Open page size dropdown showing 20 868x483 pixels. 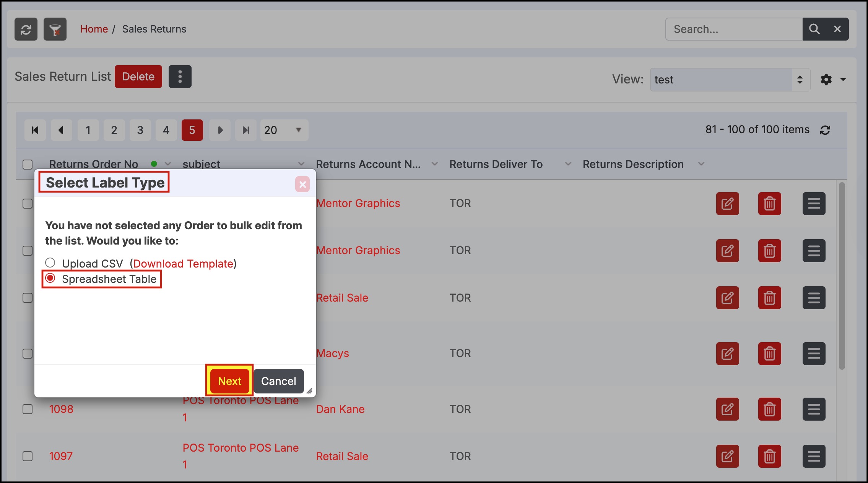(284, 130)
